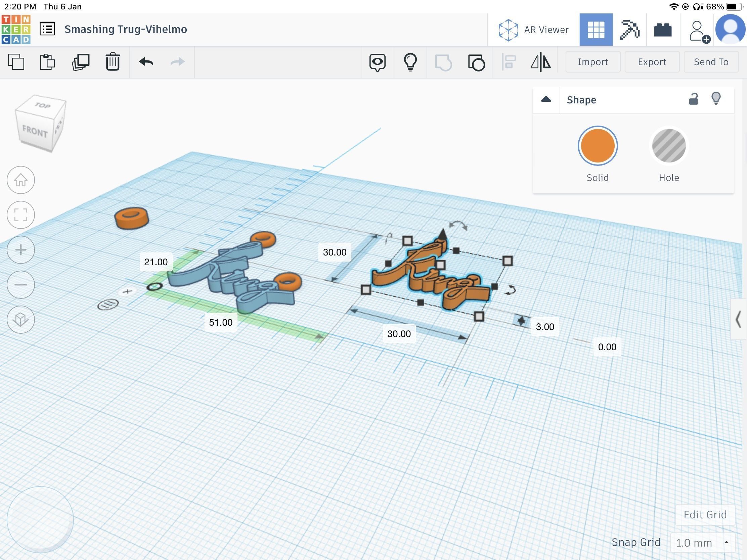The height and width of the screenshot is (560, 747).
Task: Edit the 3.00 height value
Action: point(545,327)
